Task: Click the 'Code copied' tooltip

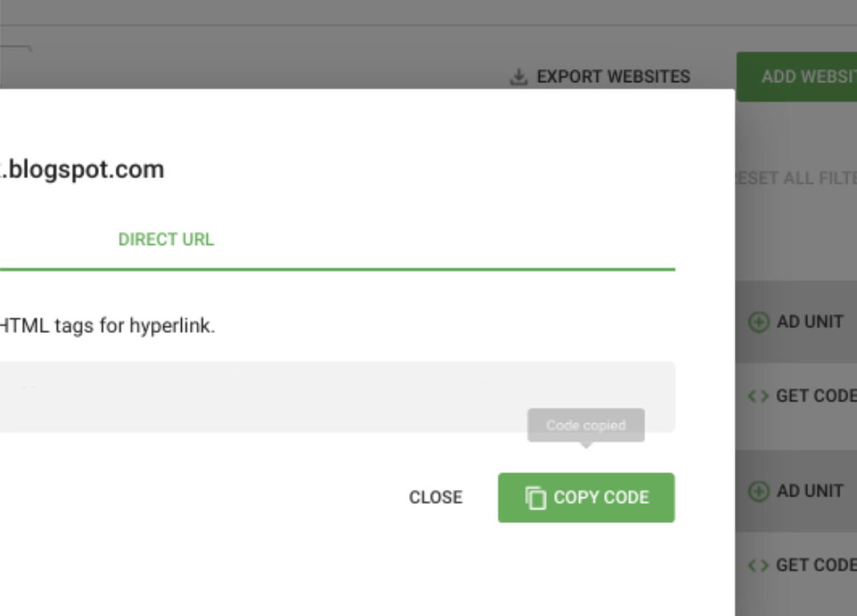Action: (x=586, y=425)
